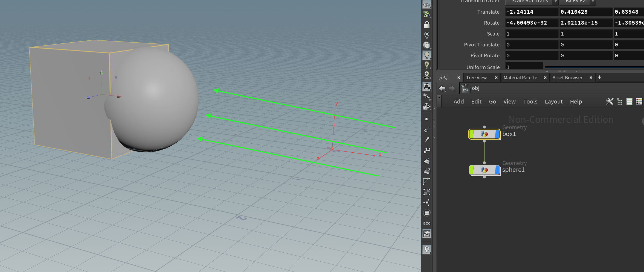The image size is (644, 272).
Task: Add a new pane tab with plus
Action: pos(599,77)
